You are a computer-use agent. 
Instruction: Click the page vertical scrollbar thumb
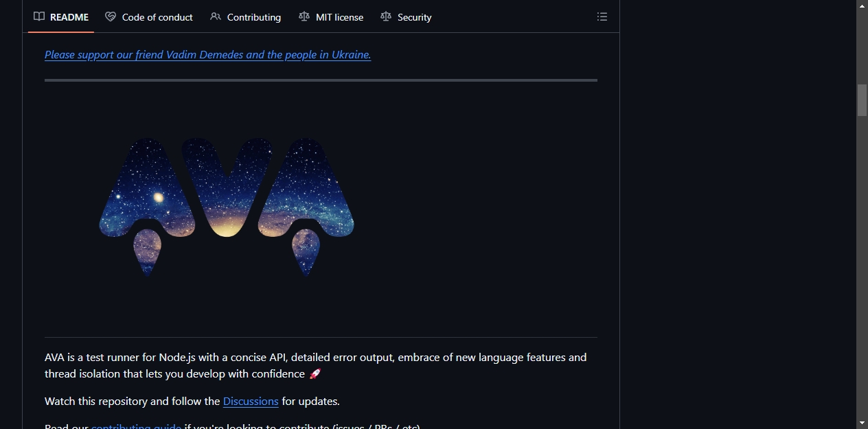point(862,100)
